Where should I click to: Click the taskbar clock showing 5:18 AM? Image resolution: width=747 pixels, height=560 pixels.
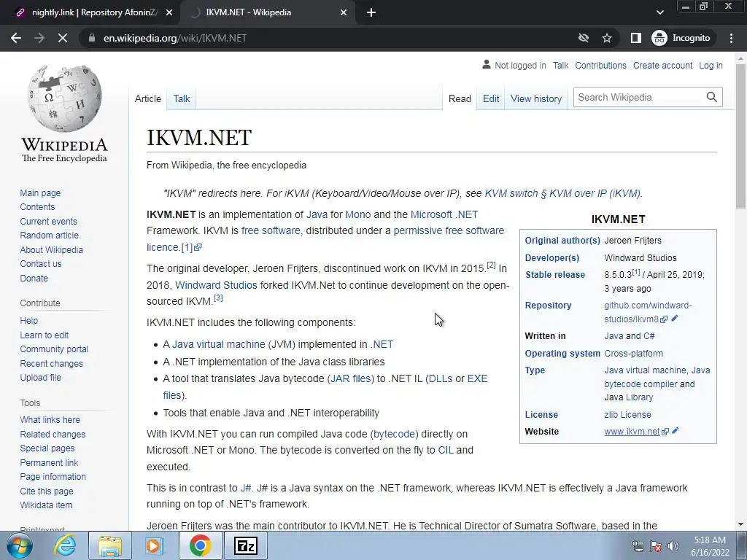coord(710,546)
